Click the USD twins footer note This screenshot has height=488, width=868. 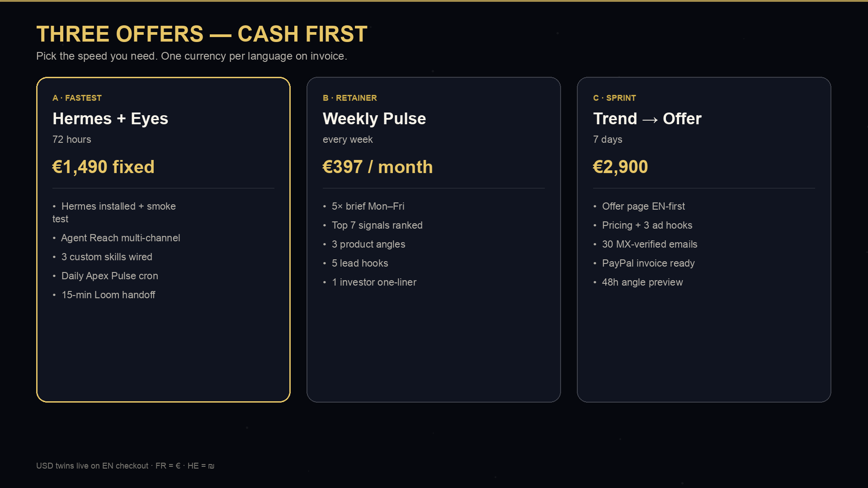125,466
